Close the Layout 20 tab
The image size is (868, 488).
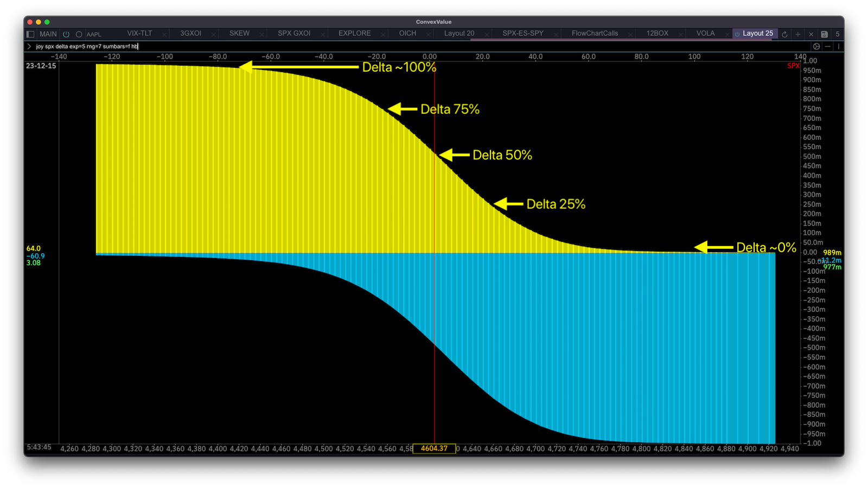487,34
